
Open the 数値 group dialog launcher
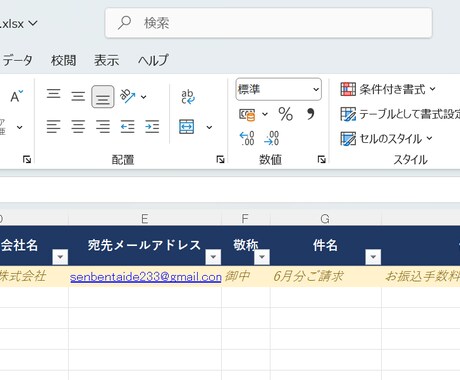(322, 160)
